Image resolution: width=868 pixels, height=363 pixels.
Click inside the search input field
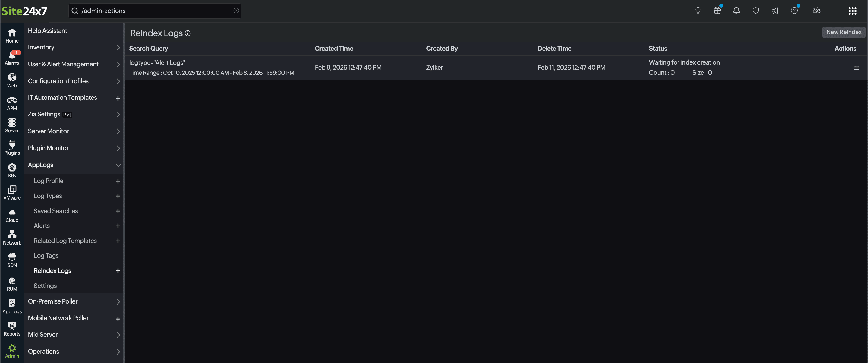(152, 11)
